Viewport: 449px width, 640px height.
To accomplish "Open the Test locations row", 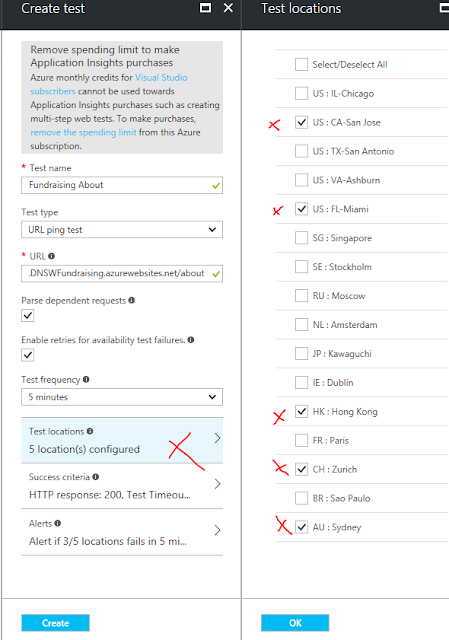I will click(x=122, y=440).
